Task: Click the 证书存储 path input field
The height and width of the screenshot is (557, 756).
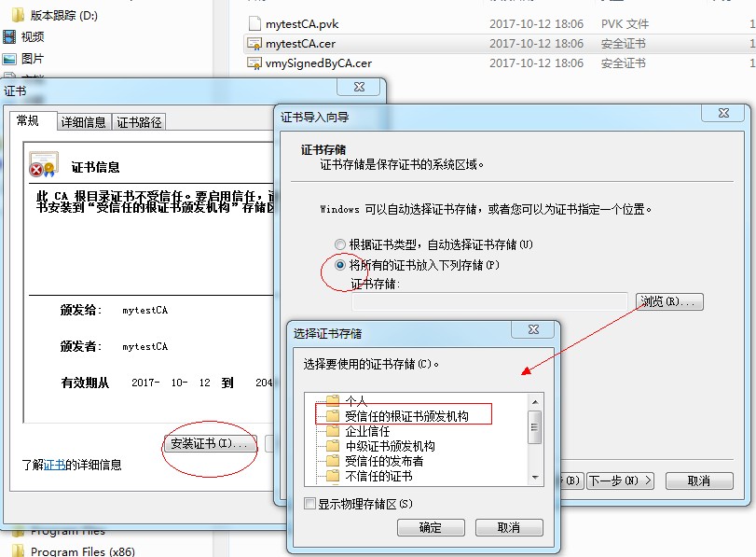Action: click(489, 301)
